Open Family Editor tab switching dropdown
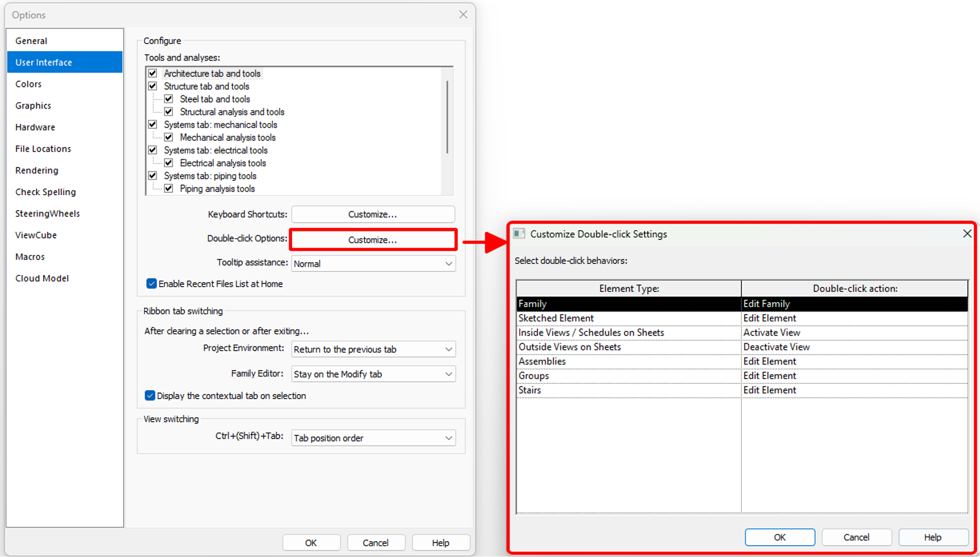This screenshot has width=980, height=557. tap(373, 374)
